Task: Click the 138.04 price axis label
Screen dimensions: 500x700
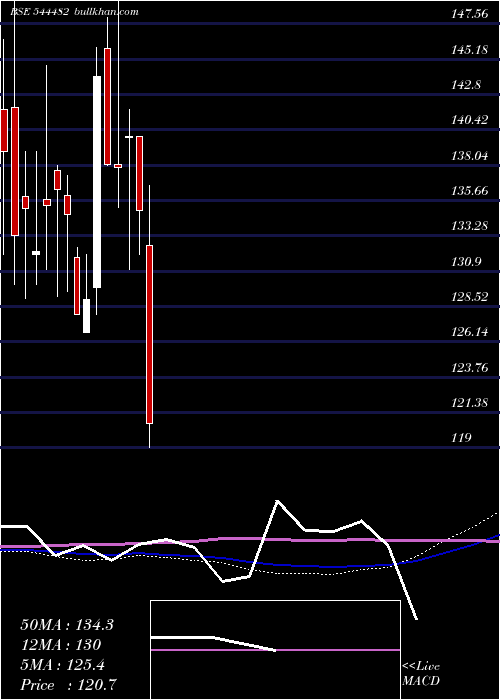Action: tap(469, 155)
